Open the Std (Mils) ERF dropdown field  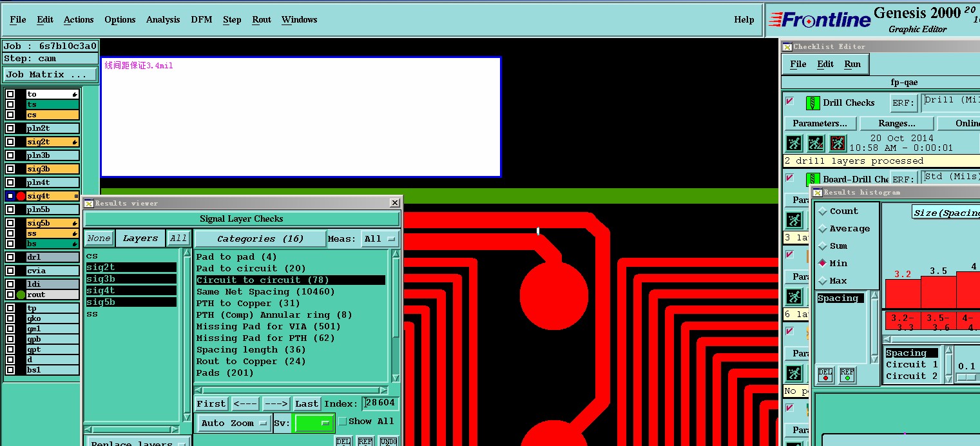pos(950,179)
